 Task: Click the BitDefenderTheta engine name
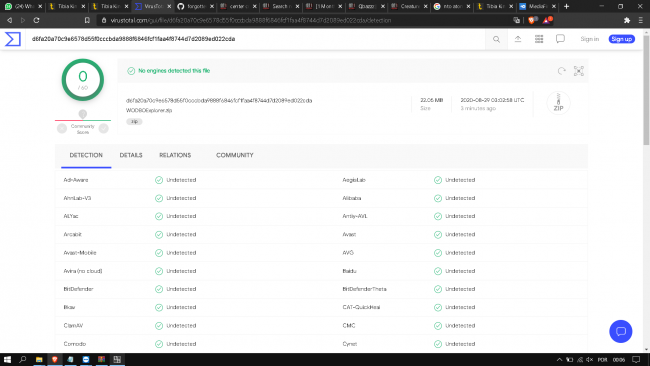pos(364,289)
